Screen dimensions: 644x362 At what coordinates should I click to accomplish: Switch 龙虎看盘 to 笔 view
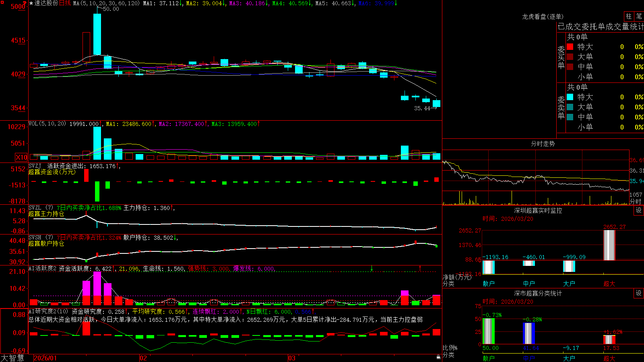[639, 16]
